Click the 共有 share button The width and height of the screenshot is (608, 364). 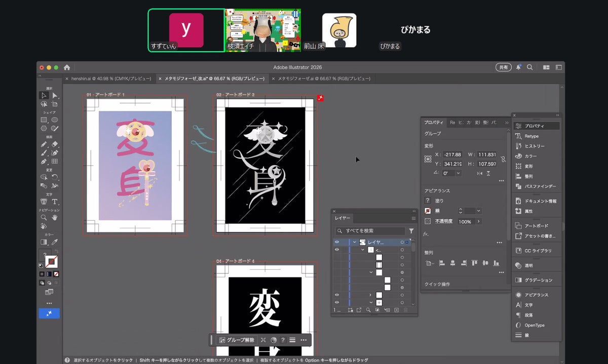click(504, 67)
